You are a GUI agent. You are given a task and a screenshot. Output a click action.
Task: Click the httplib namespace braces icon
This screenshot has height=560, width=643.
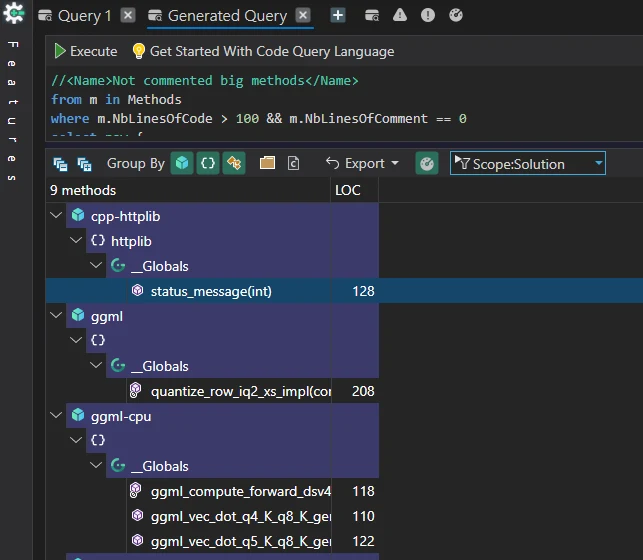(x=98, y=240)
